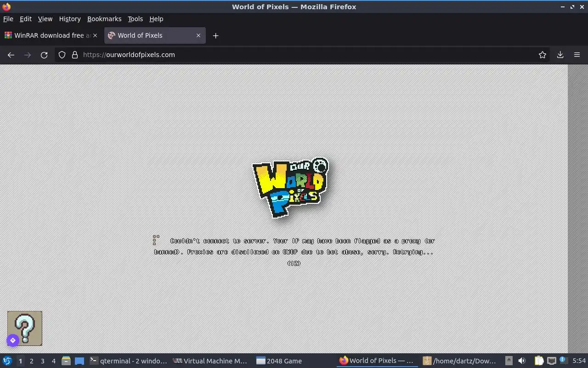Open the shield tracking protection panel
The height and width of the screenshot is (368, 588).
tap(62, 55)
